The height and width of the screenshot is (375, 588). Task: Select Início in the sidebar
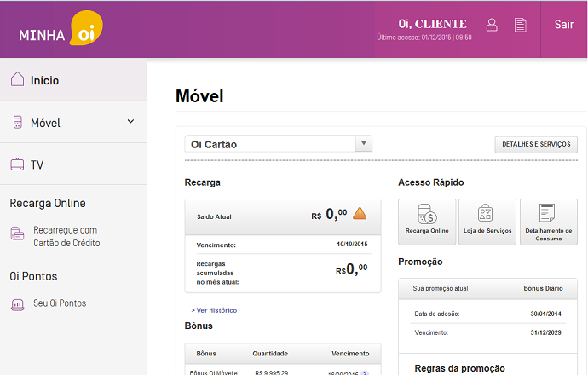point(44,80)
